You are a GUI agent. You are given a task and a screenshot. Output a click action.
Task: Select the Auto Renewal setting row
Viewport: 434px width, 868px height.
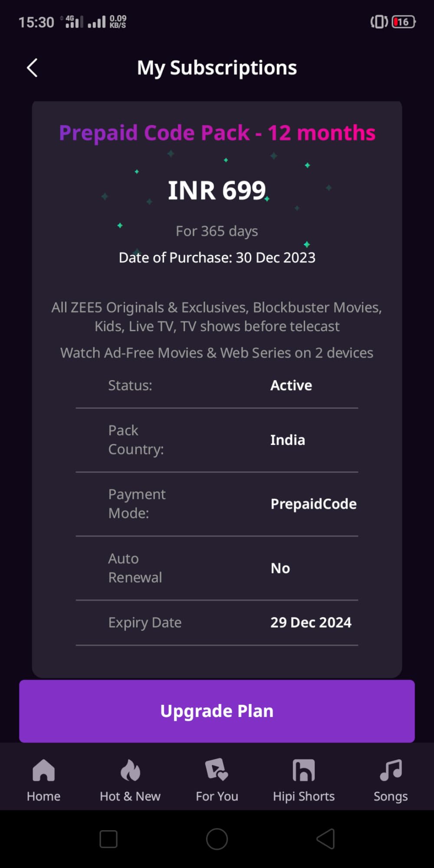[x=217, y=568]
